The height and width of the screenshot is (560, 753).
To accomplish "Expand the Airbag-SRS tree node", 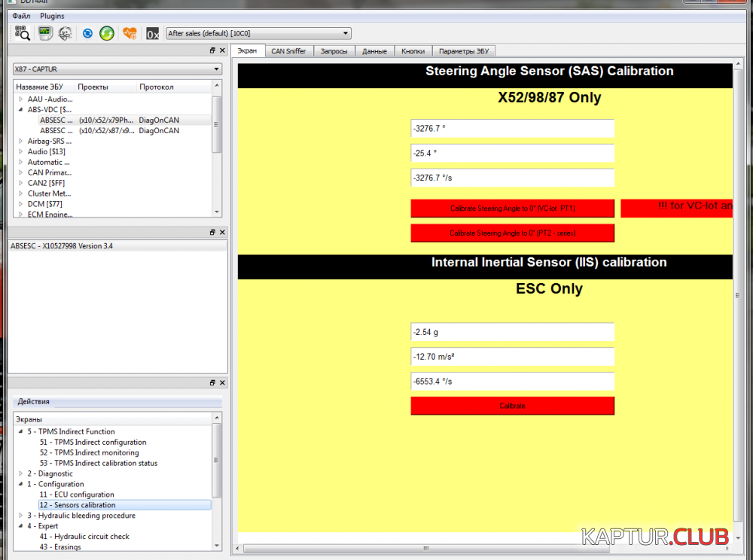I will (x=21, y=141).
